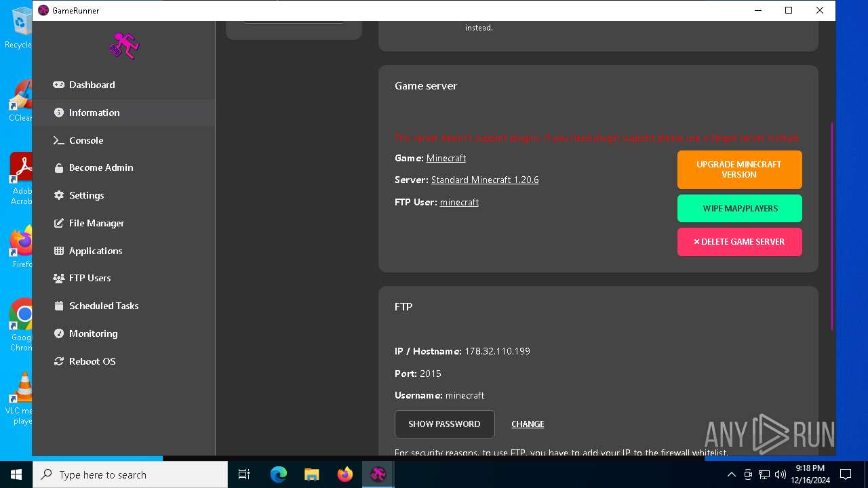Click the volume tray icon
Screen dimensions: 868x488
[781, 474]
